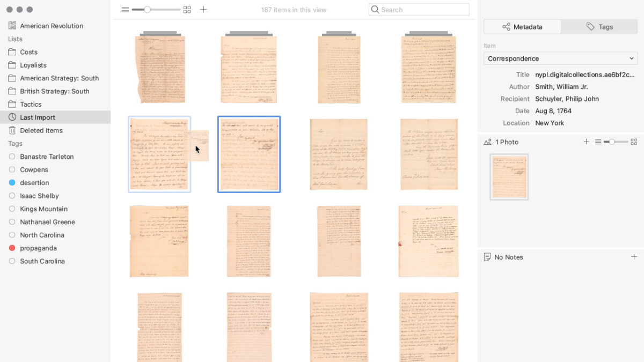Toggle the Kings Mountain tag circle

[x=12, y=209]
